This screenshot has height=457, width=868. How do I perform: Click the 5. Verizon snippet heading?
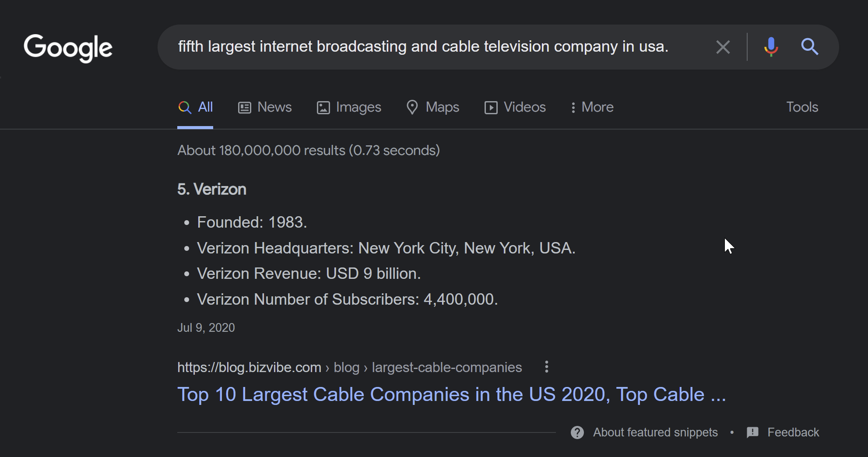[212, 189]
